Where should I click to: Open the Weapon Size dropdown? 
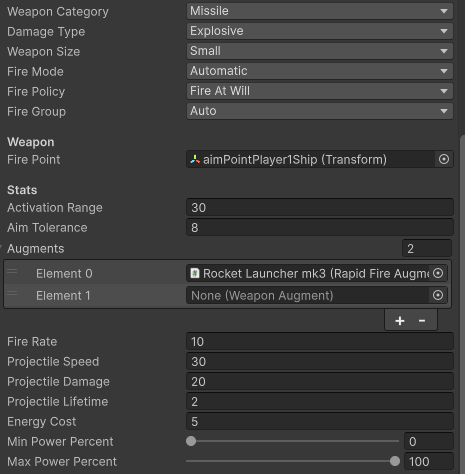(x=319, y=51)
